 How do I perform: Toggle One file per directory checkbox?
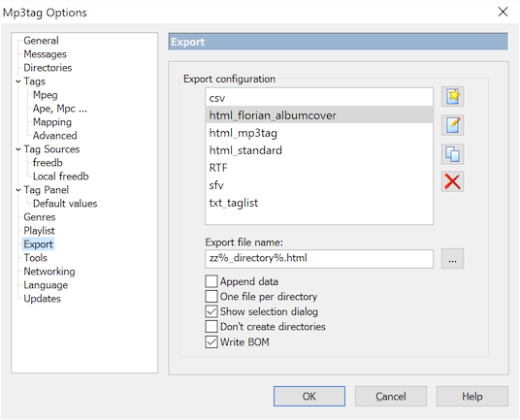click(211, 296)
